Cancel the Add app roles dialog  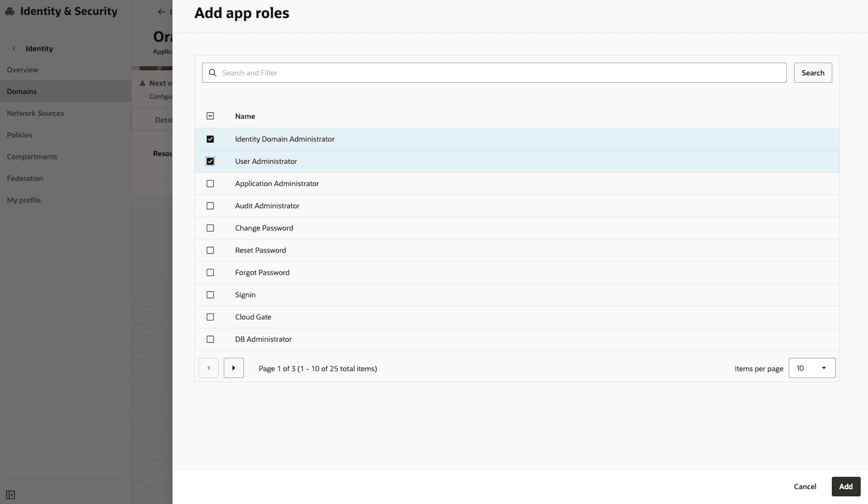pos(805,486)
